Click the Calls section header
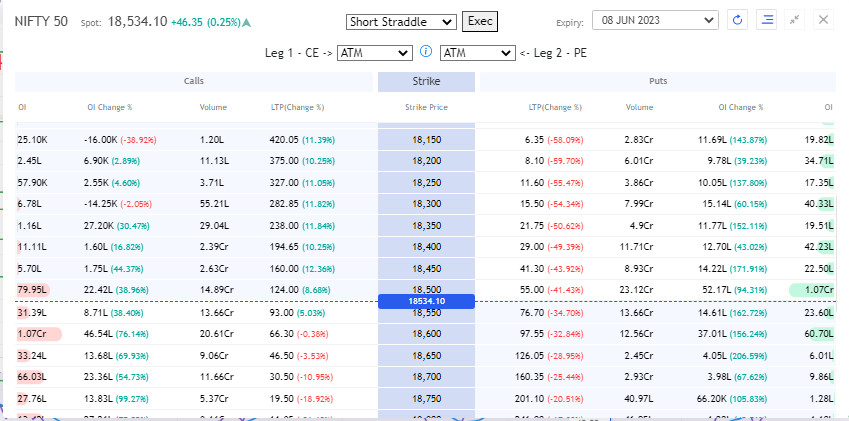 pos(194,81)
